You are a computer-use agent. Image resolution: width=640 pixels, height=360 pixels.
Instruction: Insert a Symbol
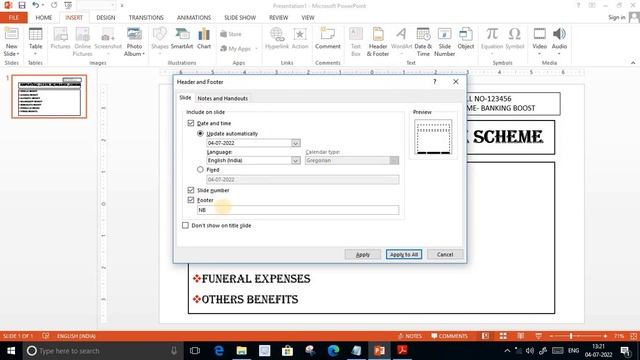pos(515,39)
